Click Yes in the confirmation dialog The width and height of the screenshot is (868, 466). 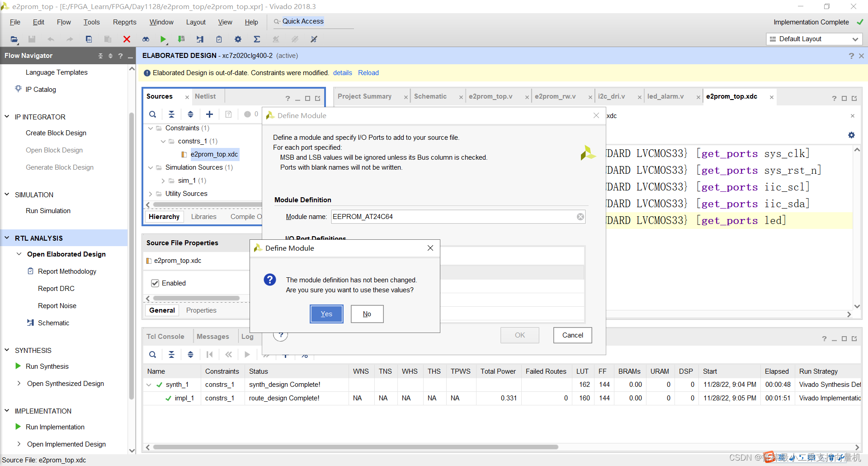(x=326, y=314)
